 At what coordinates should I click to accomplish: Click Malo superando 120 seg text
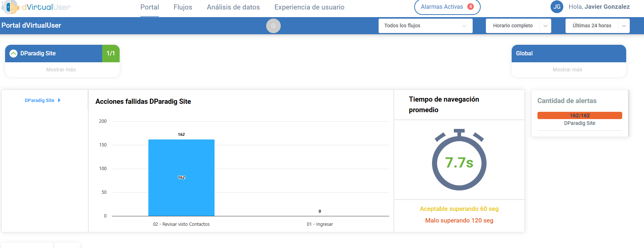point(459,220)
